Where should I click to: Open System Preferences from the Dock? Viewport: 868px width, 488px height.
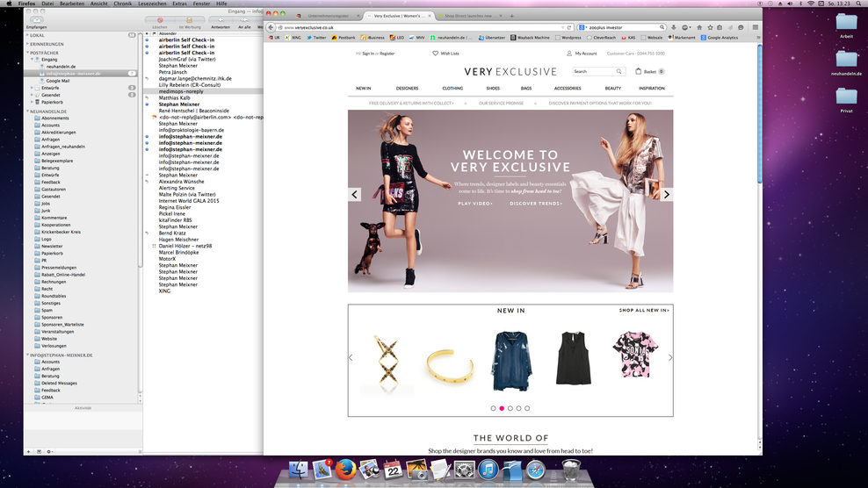tap(465, 470)
